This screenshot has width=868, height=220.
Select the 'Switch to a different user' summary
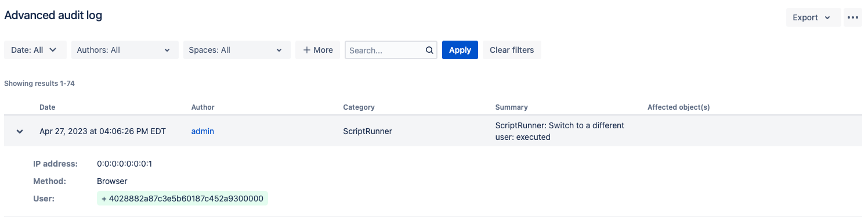pos(560,131)
